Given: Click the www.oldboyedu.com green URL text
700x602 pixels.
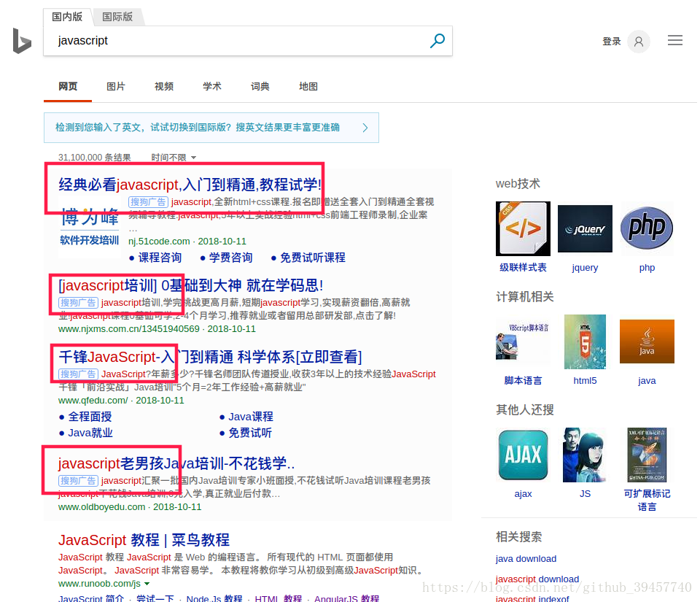Looking at the screenshot, I should coord(101,507).
